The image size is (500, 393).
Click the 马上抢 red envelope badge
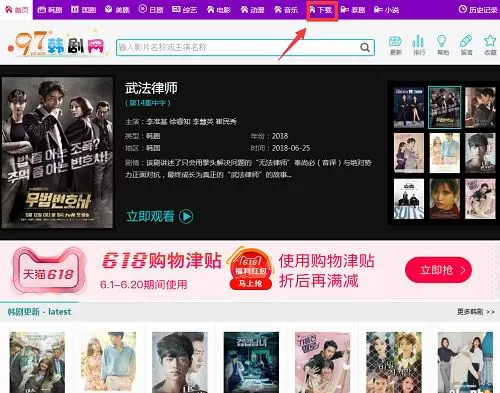[250, 268]
